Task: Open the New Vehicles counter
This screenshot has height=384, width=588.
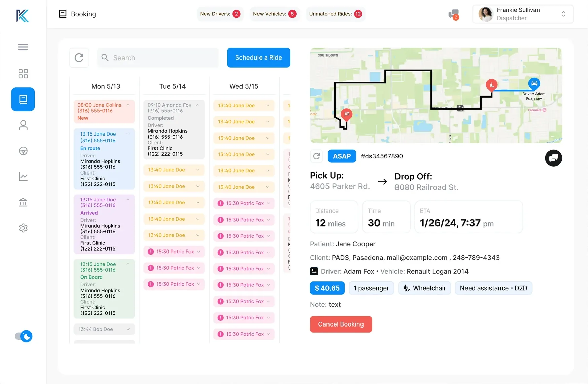Action: click(275, 14)
